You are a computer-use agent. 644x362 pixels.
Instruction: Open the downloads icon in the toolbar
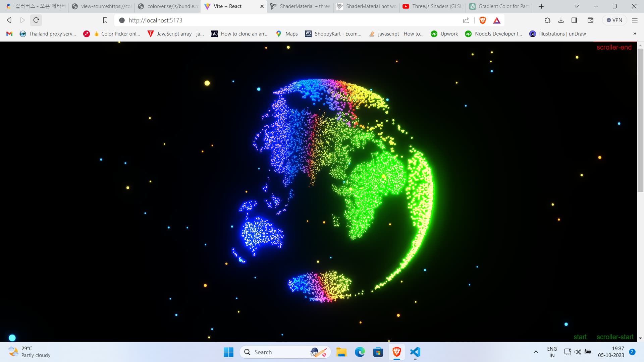coord(561,20)
